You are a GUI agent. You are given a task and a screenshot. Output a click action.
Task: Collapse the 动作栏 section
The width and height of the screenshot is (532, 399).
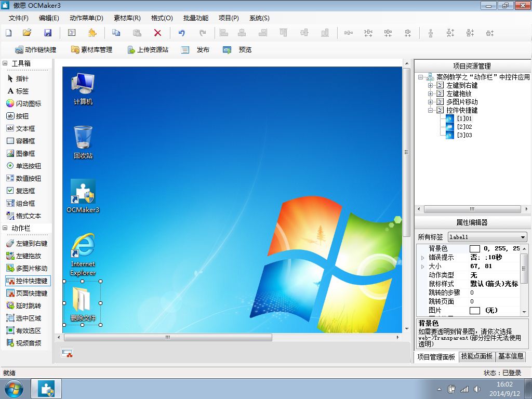[5, 228]
